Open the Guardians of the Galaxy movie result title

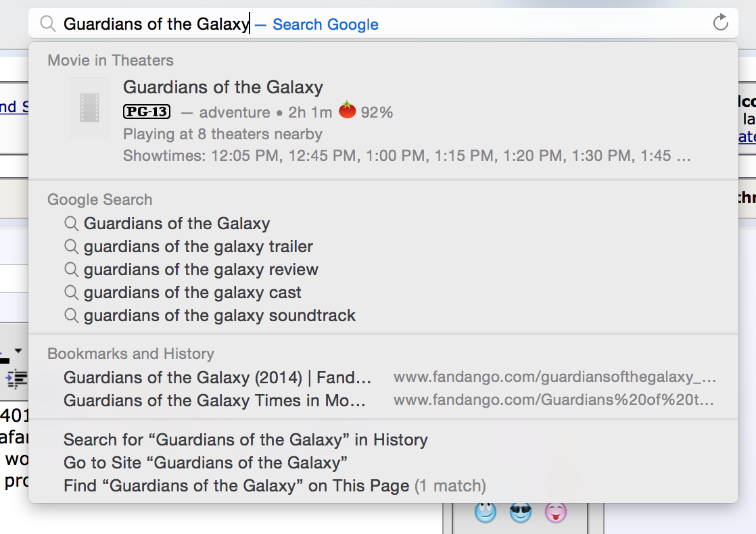point(222,87)
